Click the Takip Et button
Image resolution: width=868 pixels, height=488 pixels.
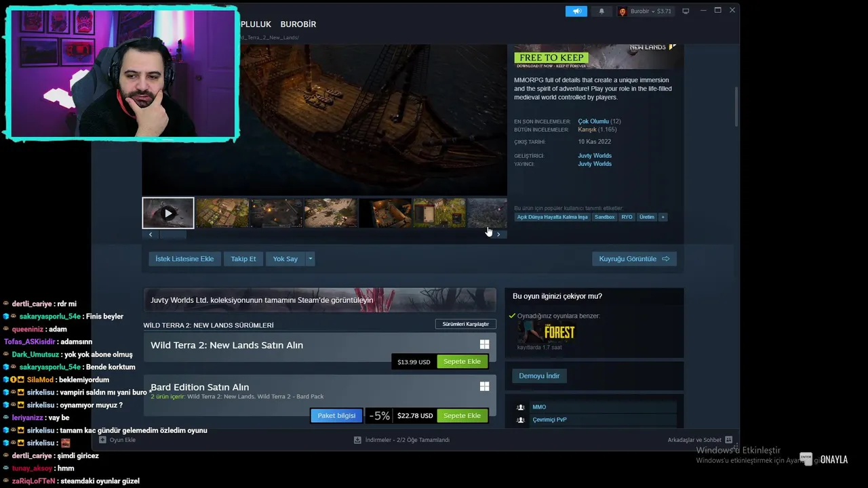(x=243, y=259)
